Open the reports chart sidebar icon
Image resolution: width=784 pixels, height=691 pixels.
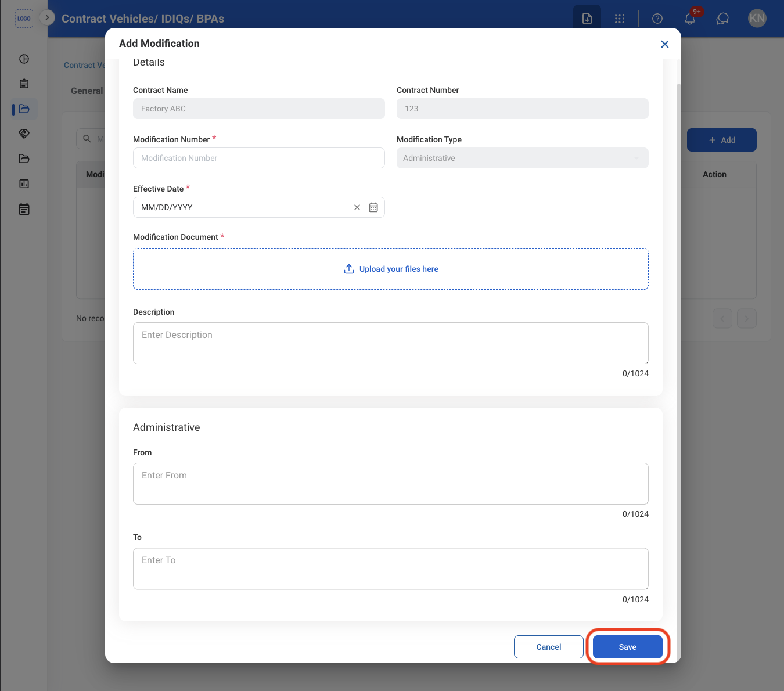tap(24, 183)
